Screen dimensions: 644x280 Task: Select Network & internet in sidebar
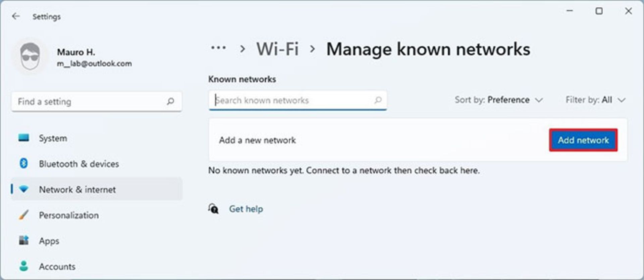click(77, 189)
